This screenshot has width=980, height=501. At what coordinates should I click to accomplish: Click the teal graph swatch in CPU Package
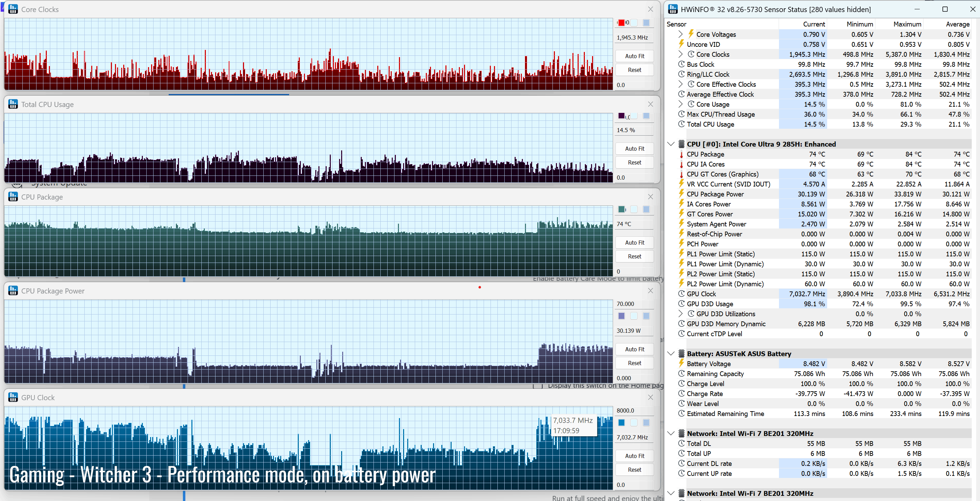[621, 209]
